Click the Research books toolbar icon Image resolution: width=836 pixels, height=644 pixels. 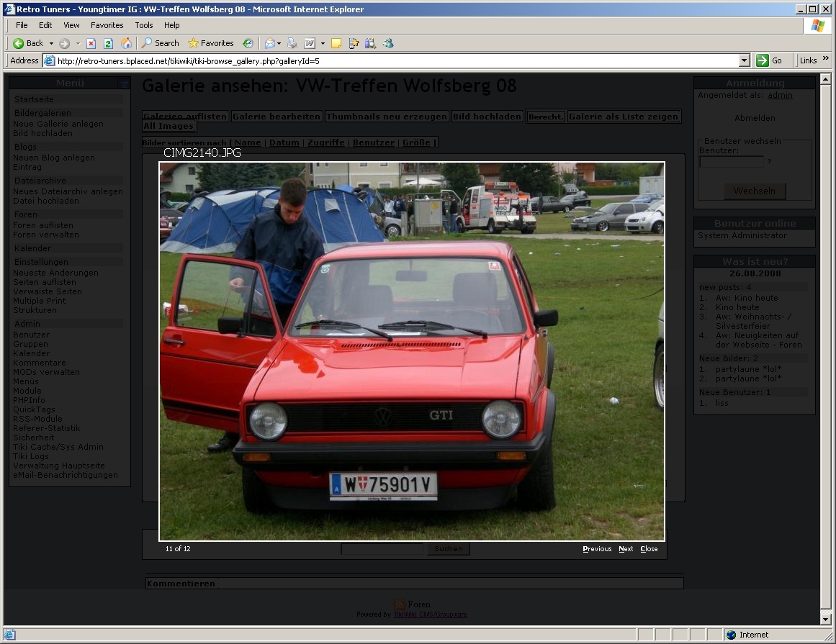[x=371, y=44]
